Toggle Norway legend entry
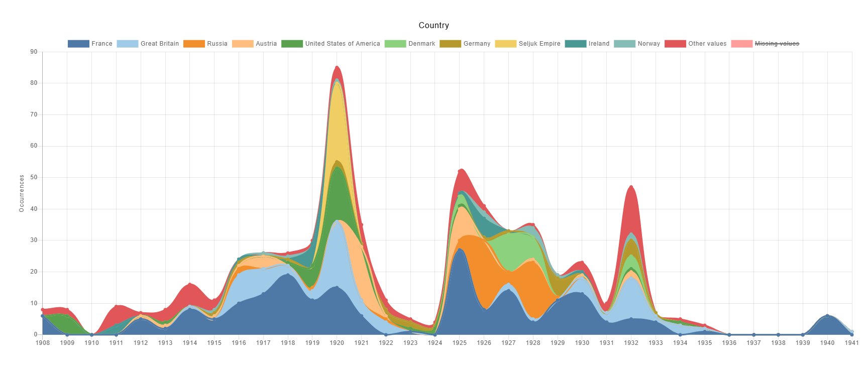The image size is (868, 366). [648, 44]
